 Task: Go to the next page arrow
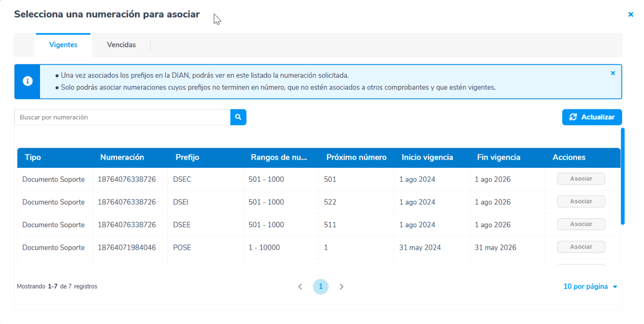coord(341,287)
